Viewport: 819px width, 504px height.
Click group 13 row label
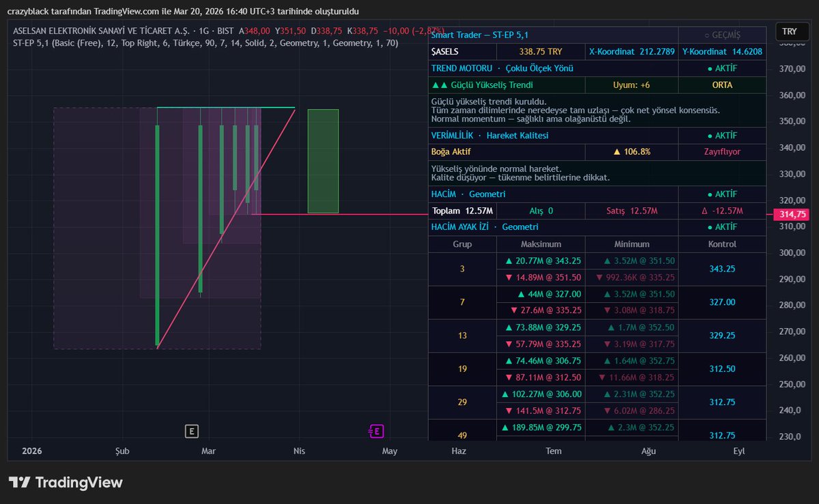(x=462, y=336)
